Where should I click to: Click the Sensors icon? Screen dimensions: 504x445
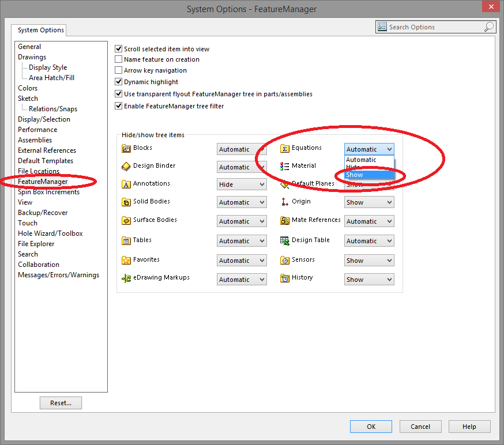click(284, 260)
